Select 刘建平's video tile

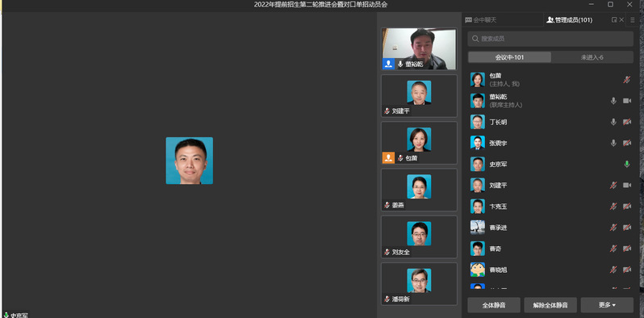419,96
